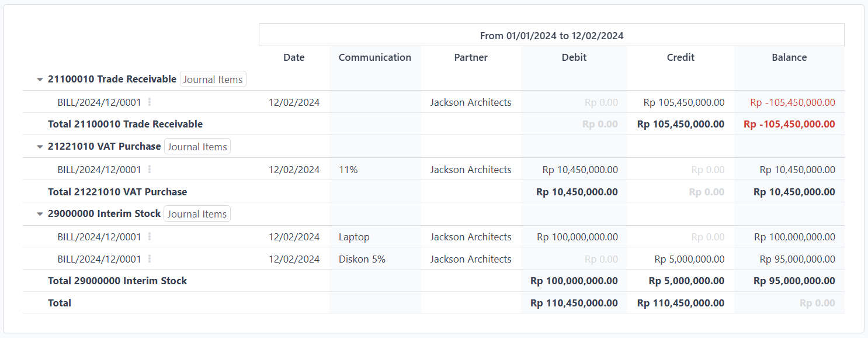Click the Credit column header
This screenshot has height=338, width=868.
point(681,57)
